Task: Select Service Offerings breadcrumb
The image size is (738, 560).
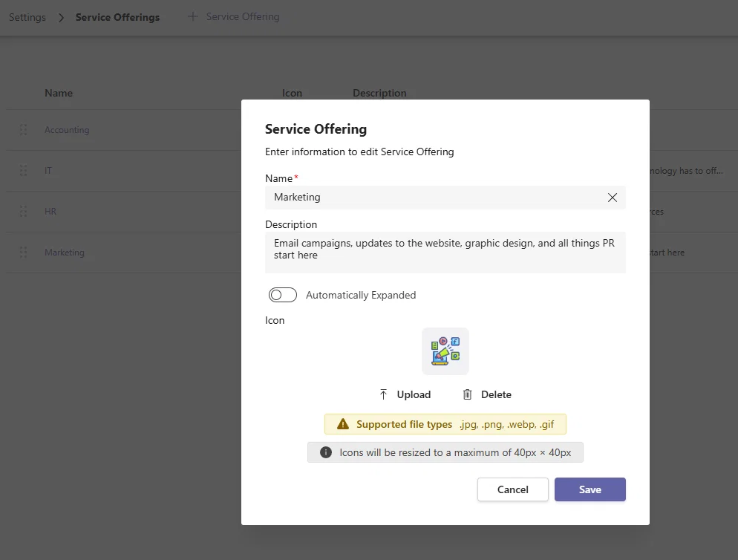Action: (x=117, y=17)
